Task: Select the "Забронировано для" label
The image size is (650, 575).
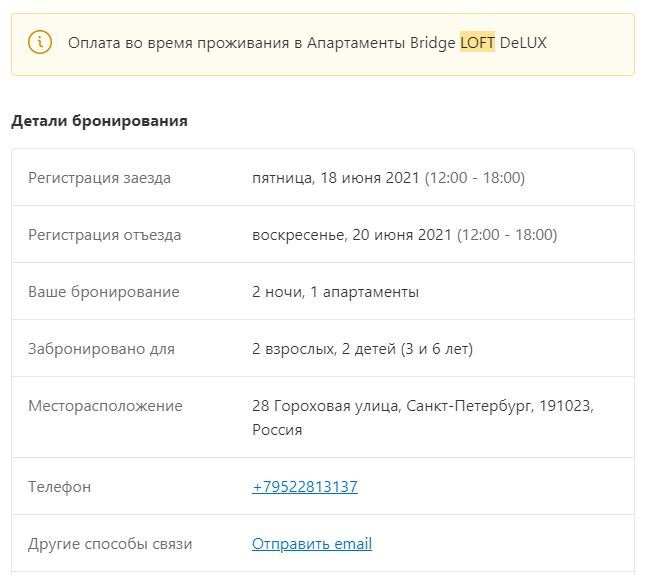Action: coord(101,349)
